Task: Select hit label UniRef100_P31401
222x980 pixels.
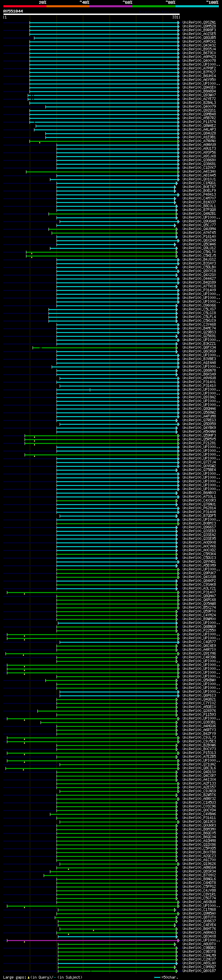Action: coord(199,382)
